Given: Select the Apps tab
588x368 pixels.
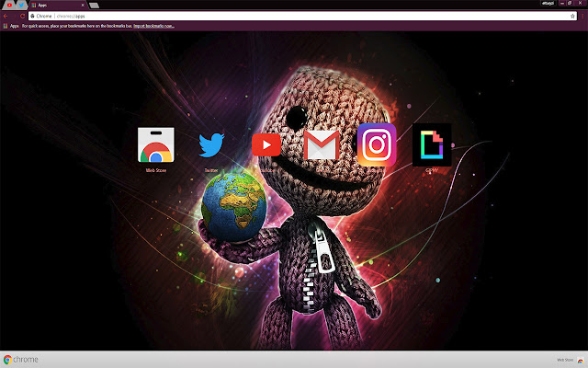Looking at the screenshot, I should click(56, 5).
